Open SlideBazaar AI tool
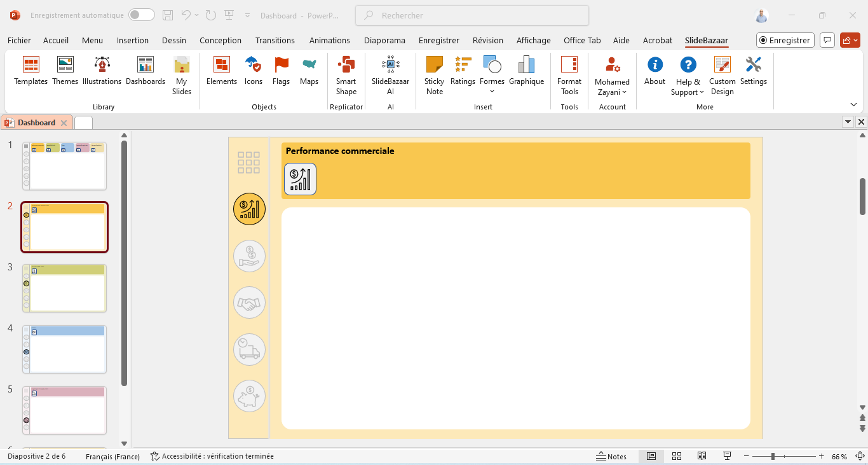Image resolution: width=868 pixels, height=465 pixels. [390, 75]
